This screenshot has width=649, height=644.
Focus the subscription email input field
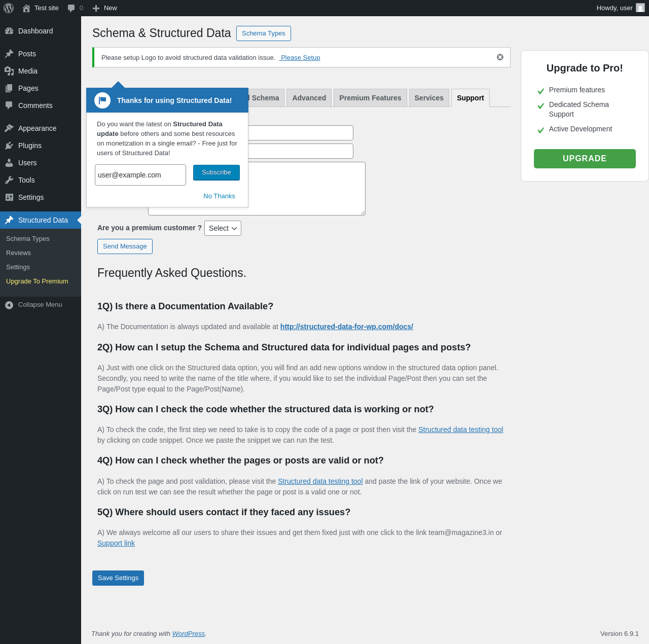click(140, 175)
